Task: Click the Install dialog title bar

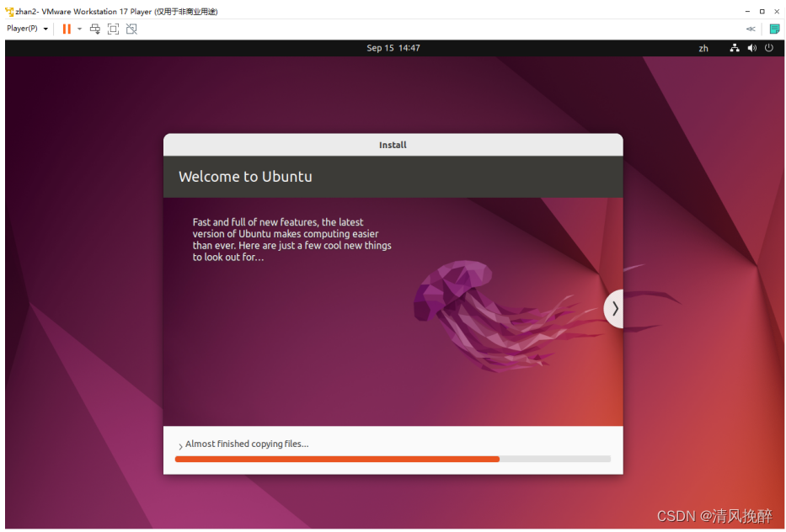Action: tap(393, 145)
